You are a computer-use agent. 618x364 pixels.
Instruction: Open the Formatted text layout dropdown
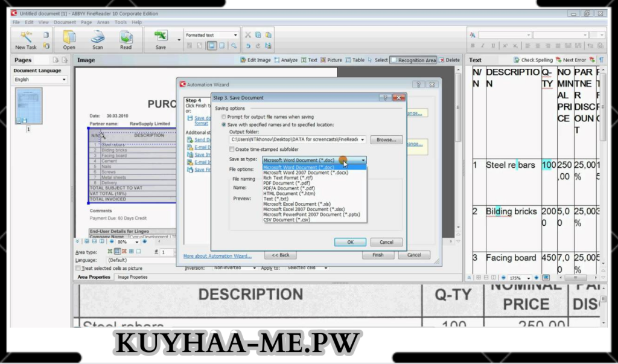[x=235, y=35]
